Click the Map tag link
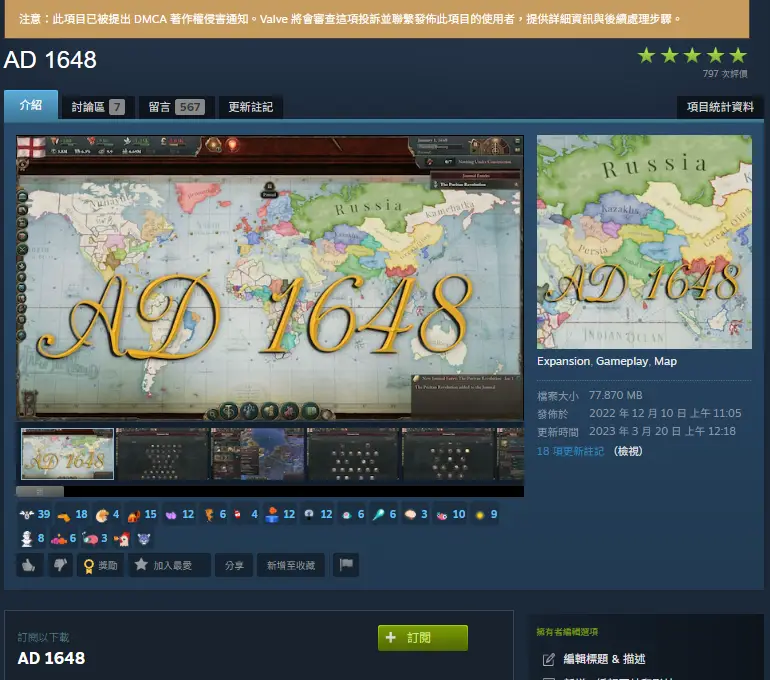Viewport: 770px width, 680px height. pos(665,361)
